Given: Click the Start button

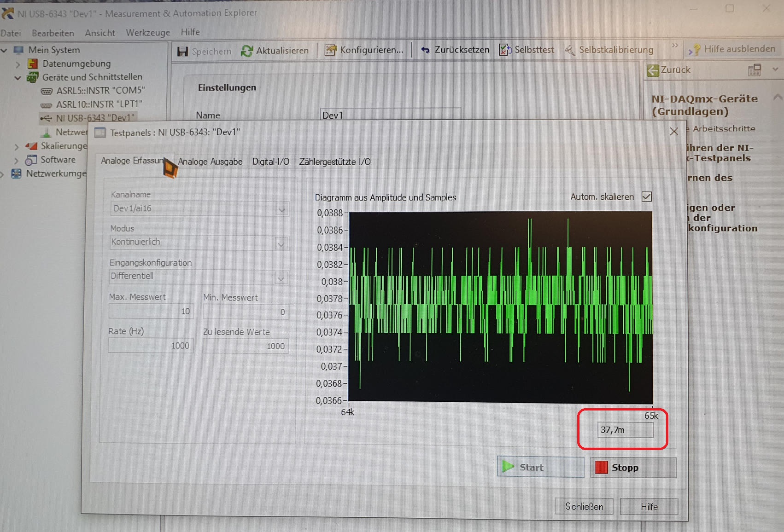Looking at the screenshot, I should coord(540,467).
